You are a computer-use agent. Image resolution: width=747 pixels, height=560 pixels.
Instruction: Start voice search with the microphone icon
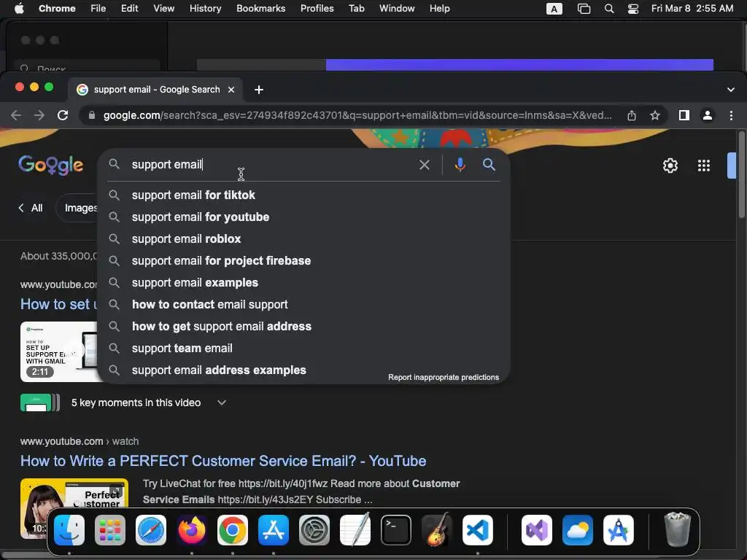[460, 165]
